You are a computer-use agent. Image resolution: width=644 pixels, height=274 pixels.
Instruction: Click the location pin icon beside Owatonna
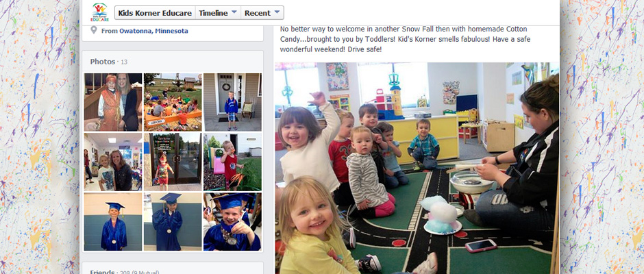click(x=94, y=30)
